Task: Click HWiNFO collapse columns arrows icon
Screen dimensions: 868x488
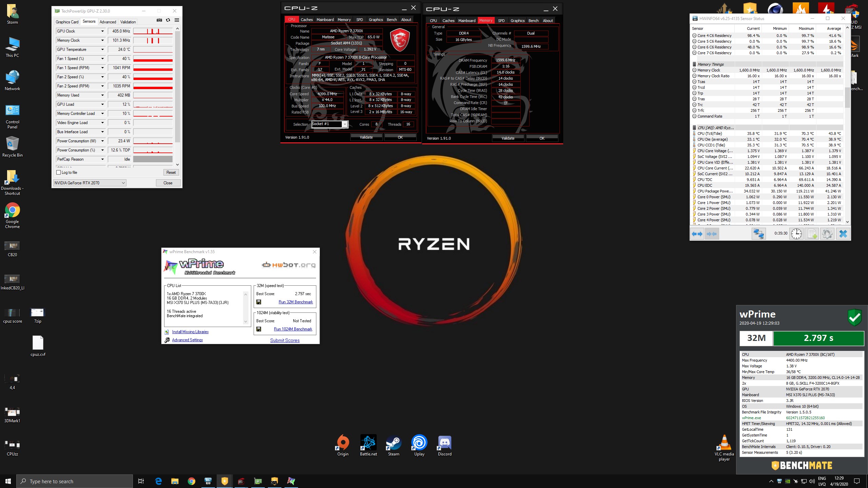Action: coord(712,234)
